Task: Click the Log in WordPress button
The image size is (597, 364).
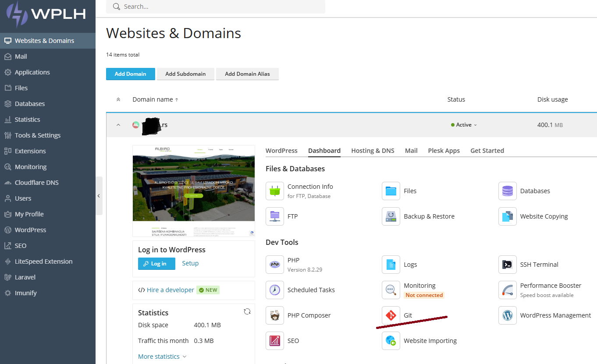Action: click(x=156, y=264)
